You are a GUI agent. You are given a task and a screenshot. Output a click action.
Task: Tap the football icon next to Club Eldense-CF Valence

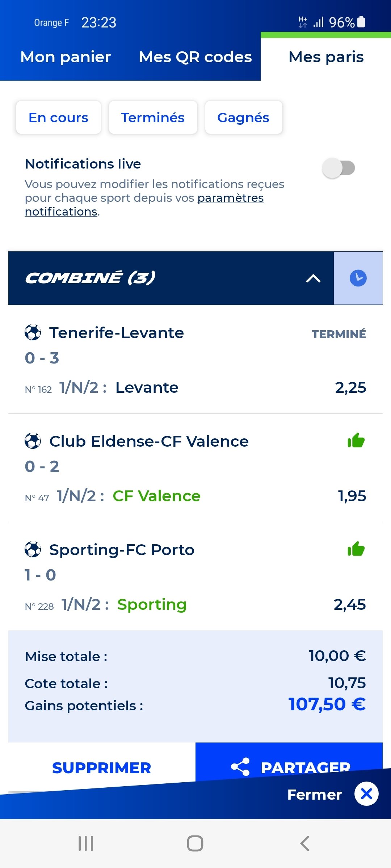coord(33,441)
